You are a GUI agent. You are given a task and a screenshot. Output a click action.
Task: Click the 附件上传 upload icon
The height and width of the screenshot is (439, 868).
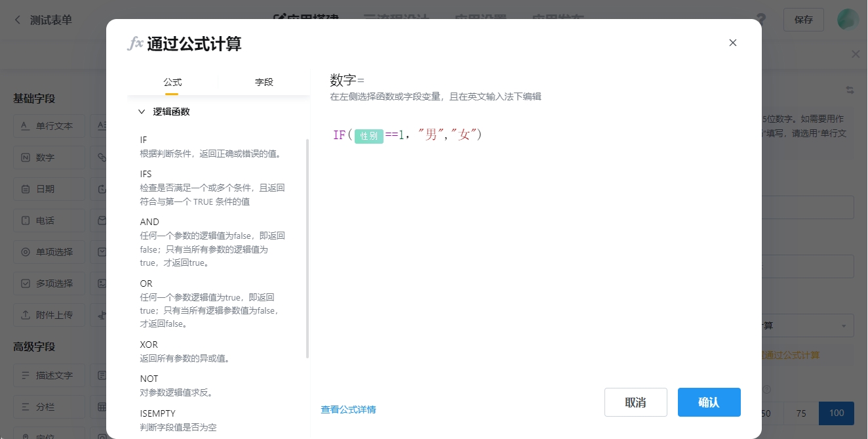tap(26, 315)
